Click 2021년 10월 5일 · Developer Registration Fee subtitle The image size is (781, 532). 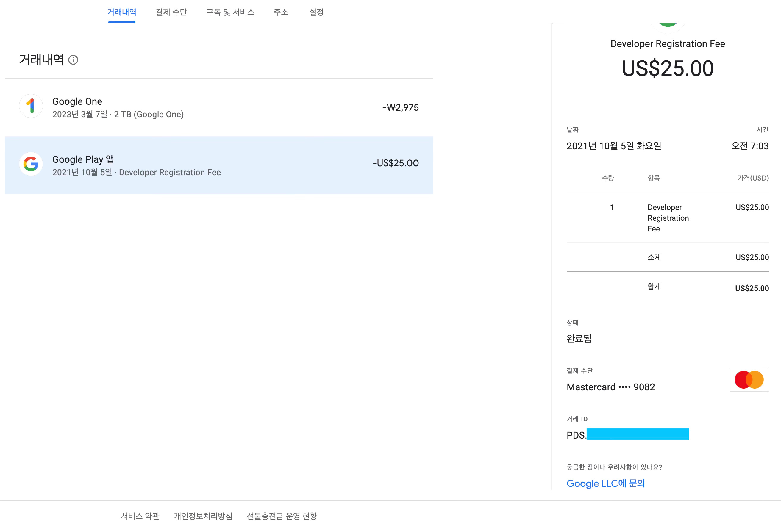[x=136, y=172]
